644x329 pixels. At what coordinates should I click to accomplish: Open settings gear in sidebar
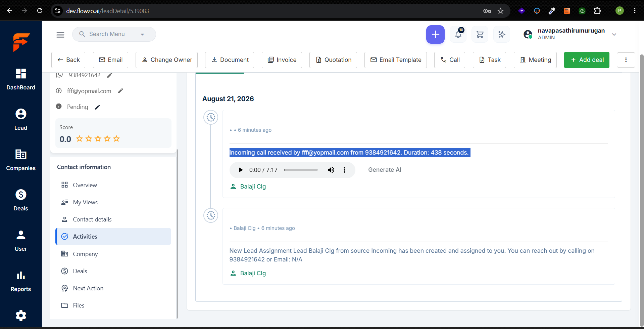[21, 315]
